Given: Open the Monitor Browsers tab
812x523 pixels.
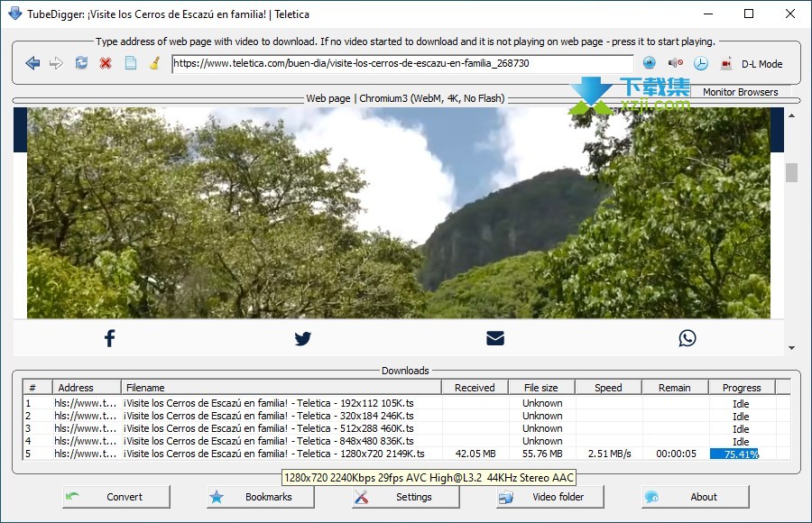Looking at the screenshot, I should (740, 92).
